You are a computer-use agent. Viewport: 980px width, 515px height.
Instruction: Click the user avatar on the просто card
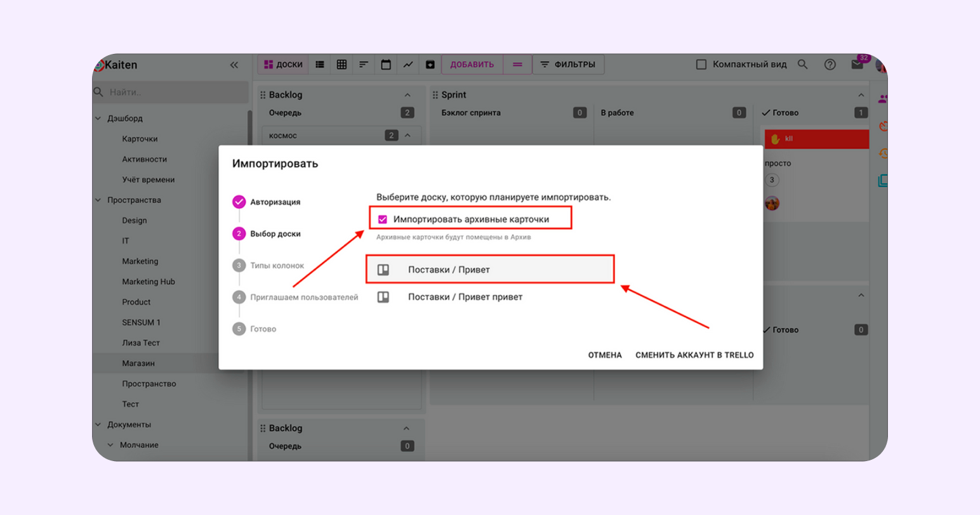pyautogui.click(x=772, y=203)
